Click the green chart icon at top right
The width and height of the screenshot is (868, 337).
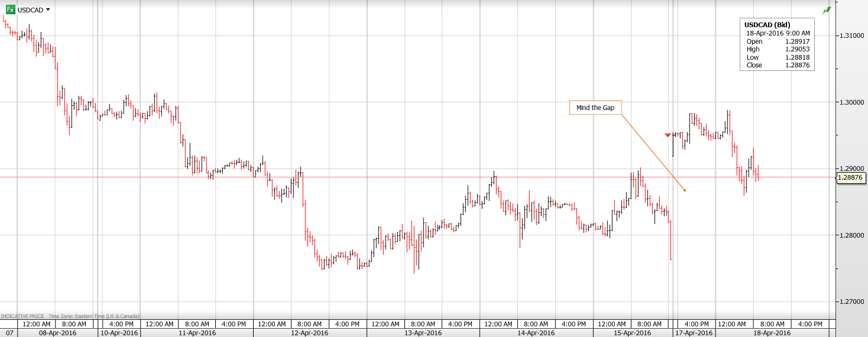[x=826, y=11]
